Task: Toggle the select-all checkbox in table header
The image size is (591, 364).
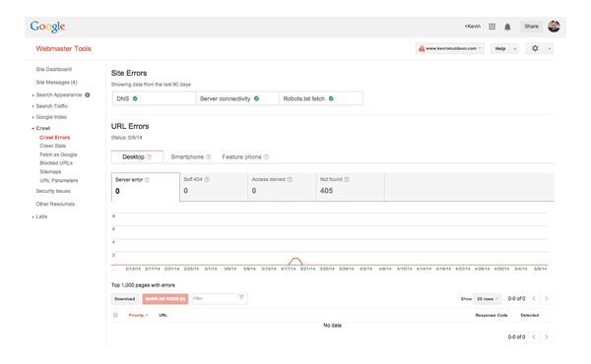Action: pos(115,315)
